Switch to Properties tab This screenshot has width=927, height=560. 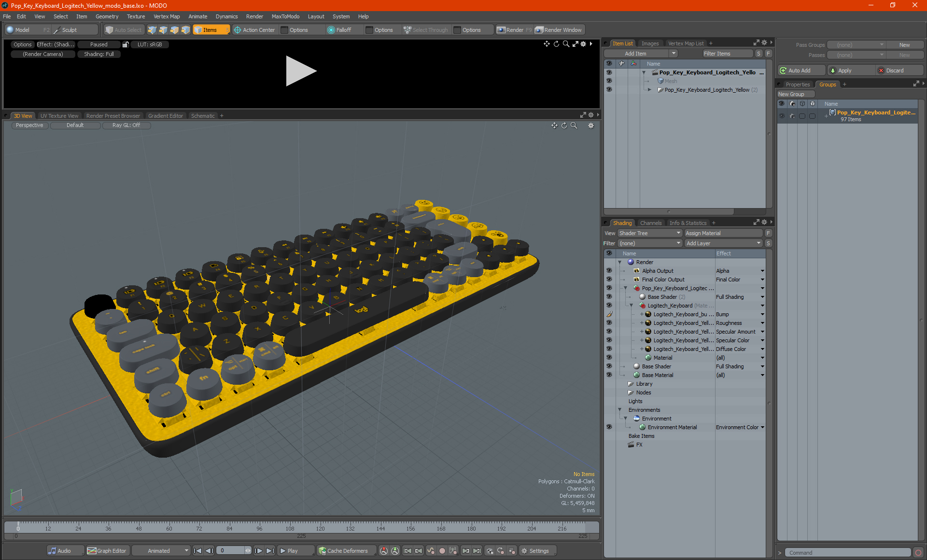click(x=798, y=84)
